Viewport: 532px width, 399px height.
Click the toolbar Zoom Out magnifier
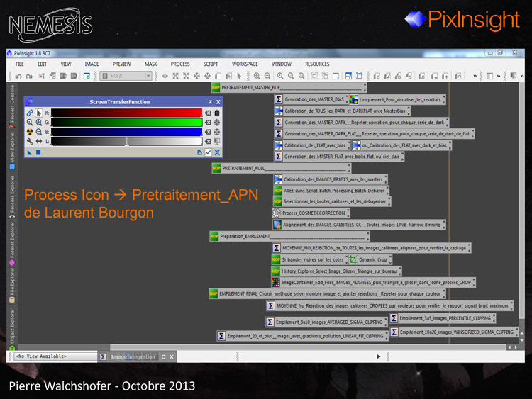tap(267, 77)
